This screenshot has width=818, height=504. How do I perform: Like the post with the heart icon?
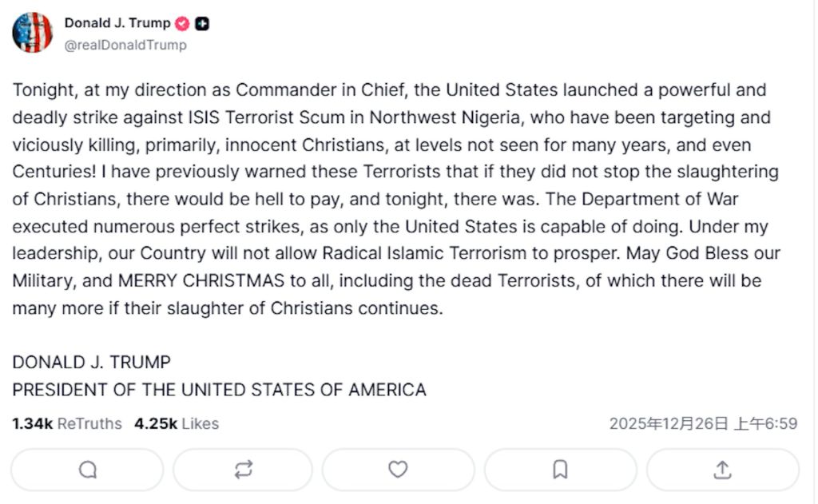click(398, 470)
